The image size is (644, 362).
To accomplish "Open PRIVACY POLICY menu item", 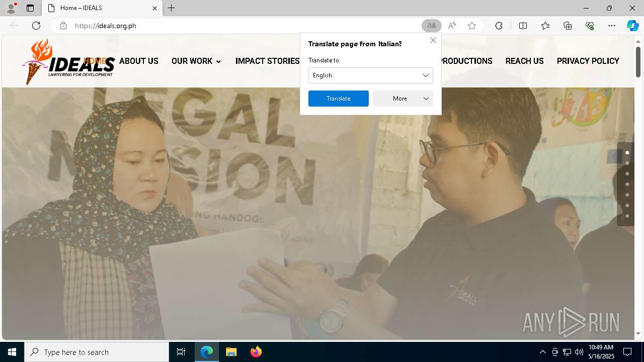I will click(x=588, y=61).
